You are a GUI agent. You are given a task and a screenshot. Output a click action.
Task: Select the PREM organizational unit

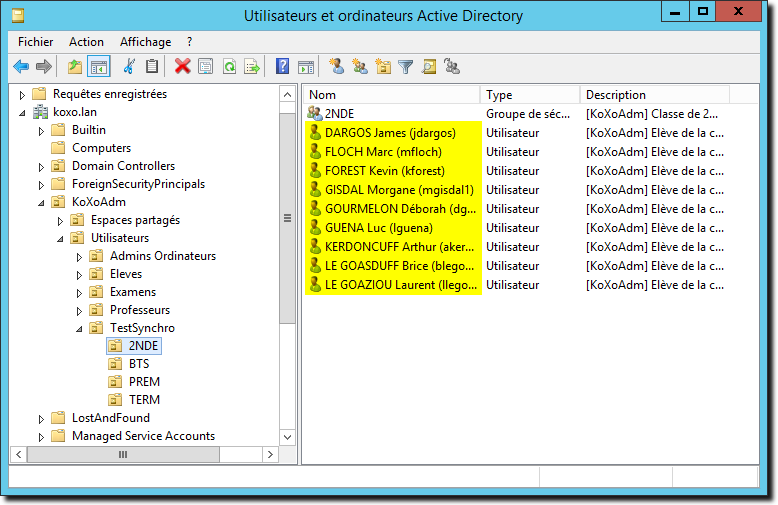click(x=144, y=381)
